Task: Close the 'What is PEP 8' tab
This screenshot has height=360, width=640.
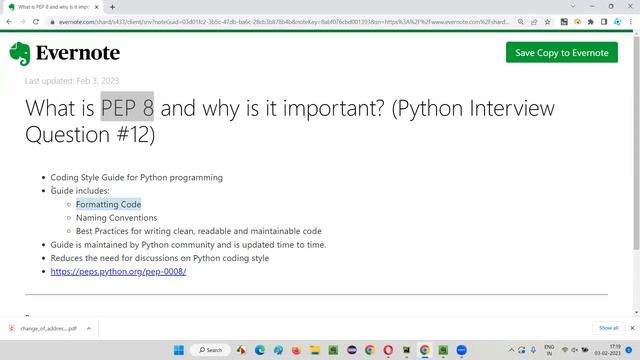Action: point(96,7)
